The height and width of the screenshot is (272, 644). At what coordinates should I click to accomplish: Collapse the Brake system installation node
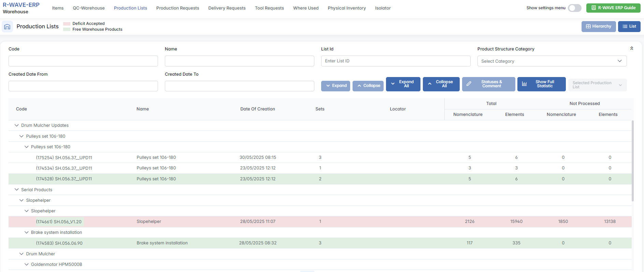tap(26, 232)
